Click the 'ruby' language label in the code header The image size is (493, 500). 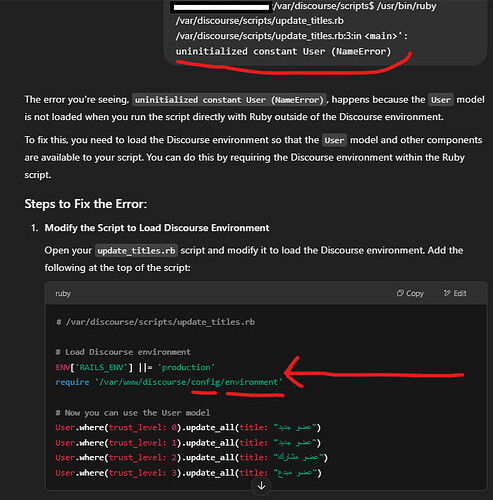point(63,293)
